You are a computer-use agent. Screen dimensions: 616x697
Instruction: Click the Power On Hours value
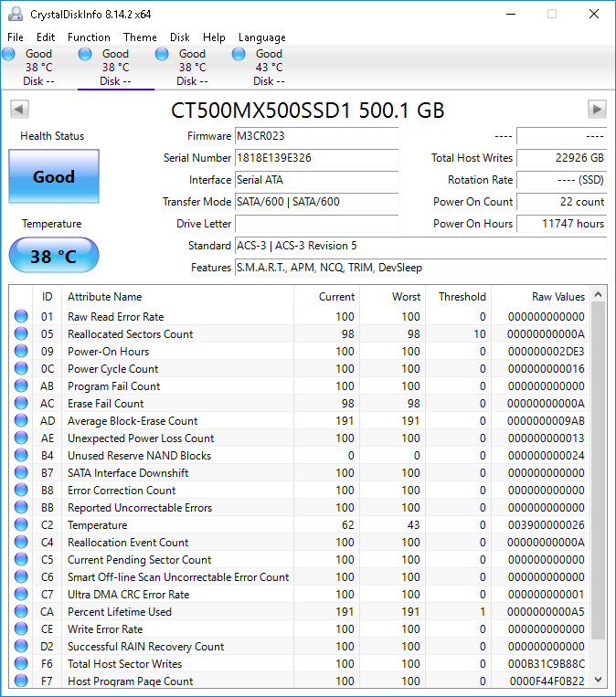coord(562,224)
